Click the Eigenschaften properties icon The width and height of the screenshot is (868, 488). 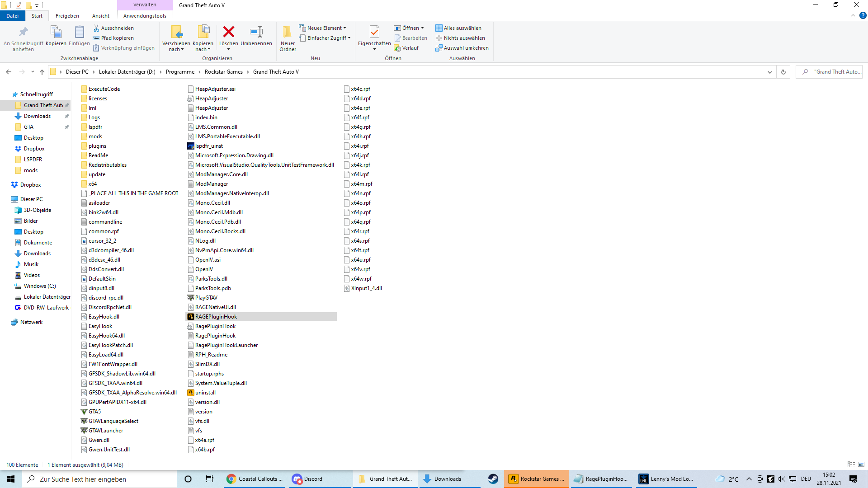tap(374, 32)
